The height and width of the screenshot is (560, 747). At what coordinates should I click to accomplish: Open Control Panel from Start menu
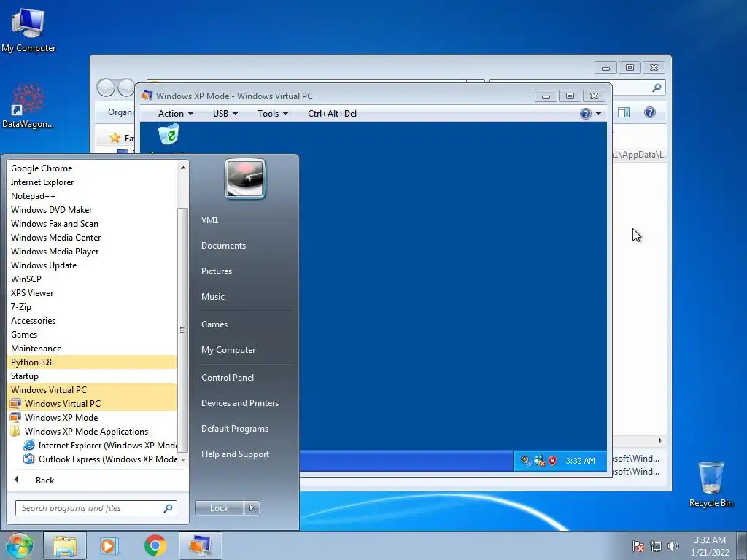click(228, 377)
